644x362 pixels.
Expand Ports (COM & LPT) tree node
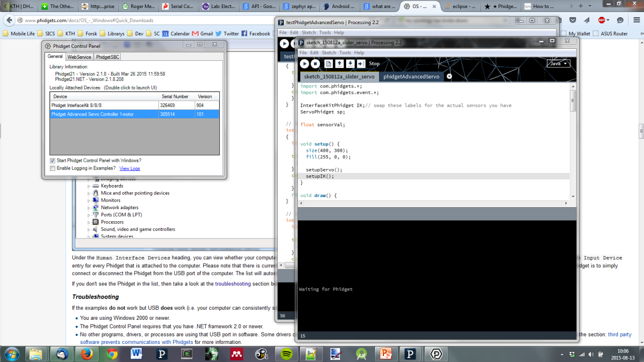(x=89, y=215)
